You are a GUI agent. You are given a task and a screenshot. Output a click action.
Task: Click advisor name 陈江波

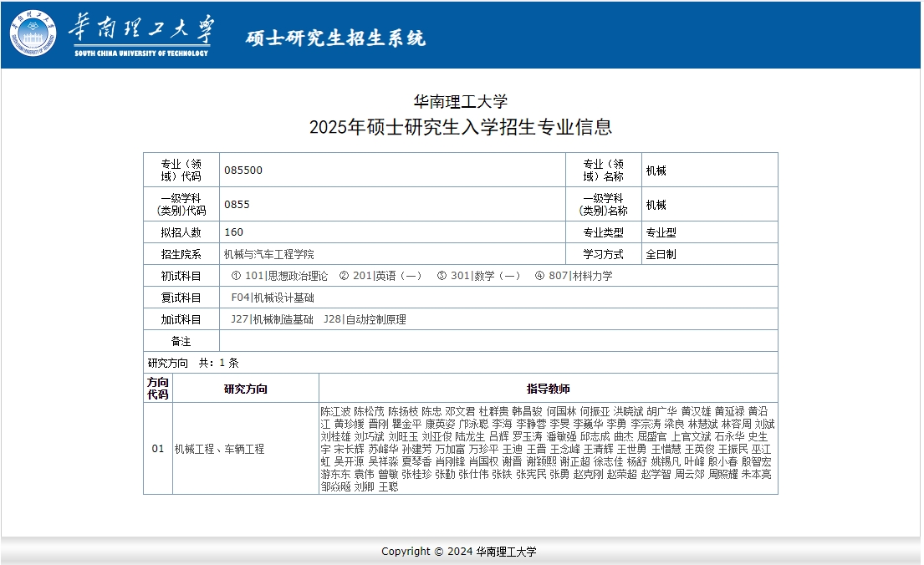[x=335, y=411]
